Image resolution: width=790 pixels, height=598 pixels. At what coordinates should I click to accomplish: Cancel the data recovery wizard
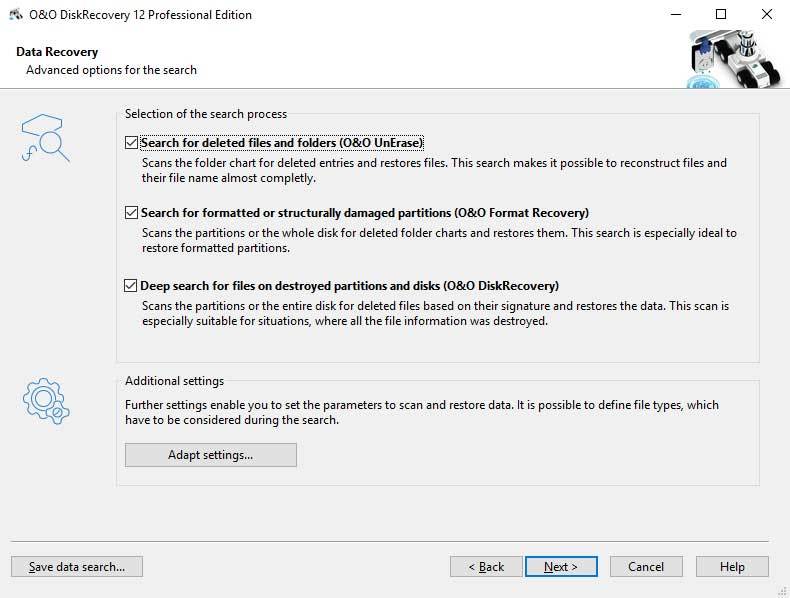coord(646,567)
